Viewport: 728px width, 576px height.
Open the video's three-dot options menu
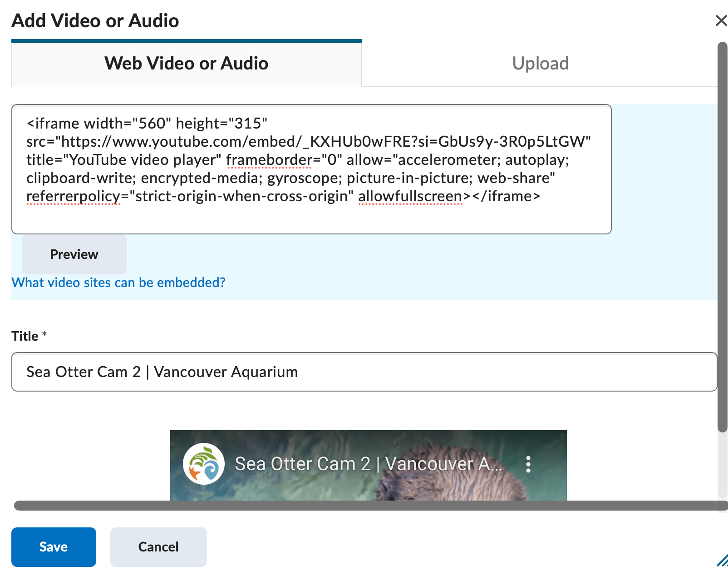(x=528, y=464)
